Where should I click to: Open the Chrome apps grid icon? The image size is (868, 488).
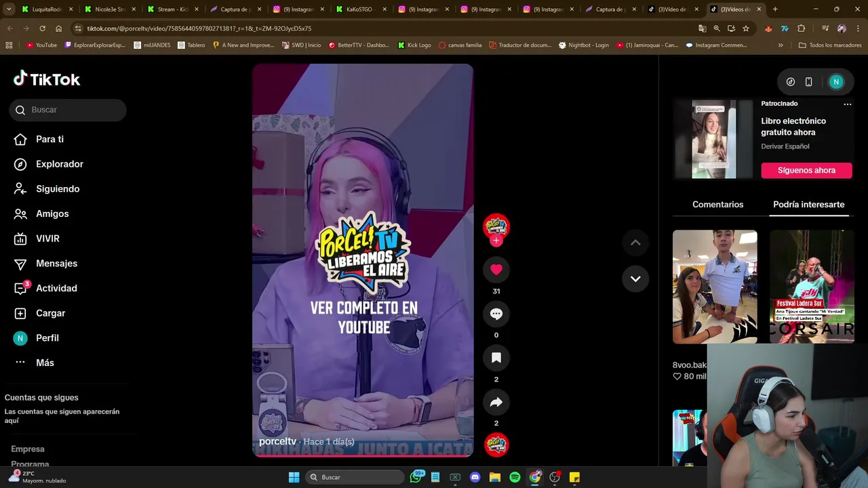[x=9, y=45]
